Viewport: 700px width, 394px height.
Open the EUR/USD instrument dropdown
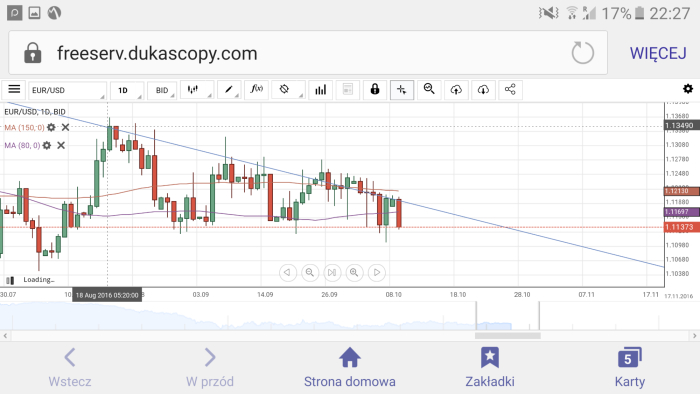tap(67, 90)
